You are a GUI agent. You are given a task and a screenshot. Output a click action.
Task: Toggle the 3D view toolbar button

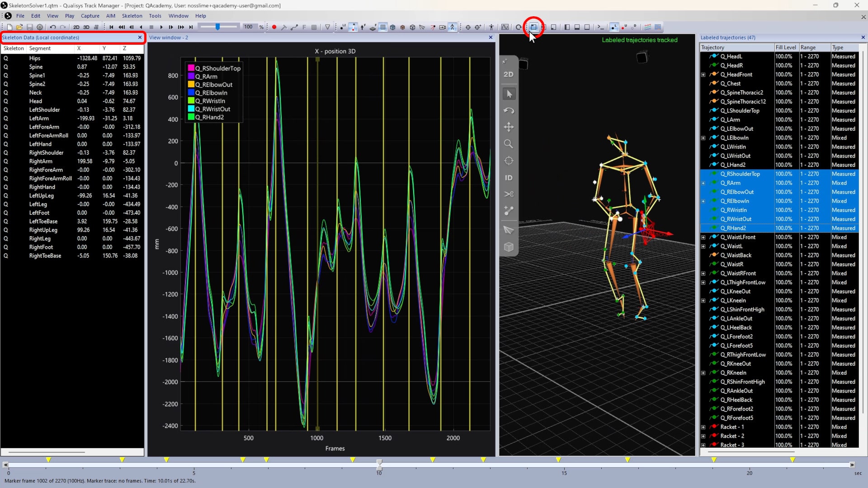pos(86,27)
